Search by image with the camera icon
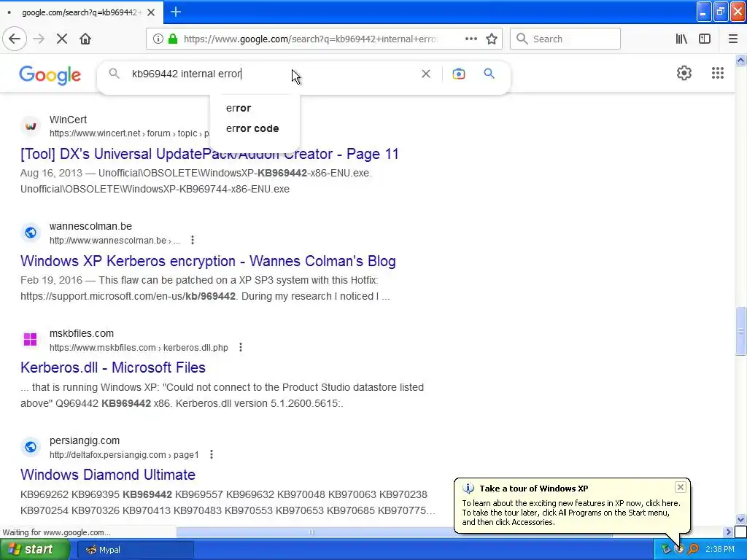Screen dimensions: 747x560 point(459,74)
